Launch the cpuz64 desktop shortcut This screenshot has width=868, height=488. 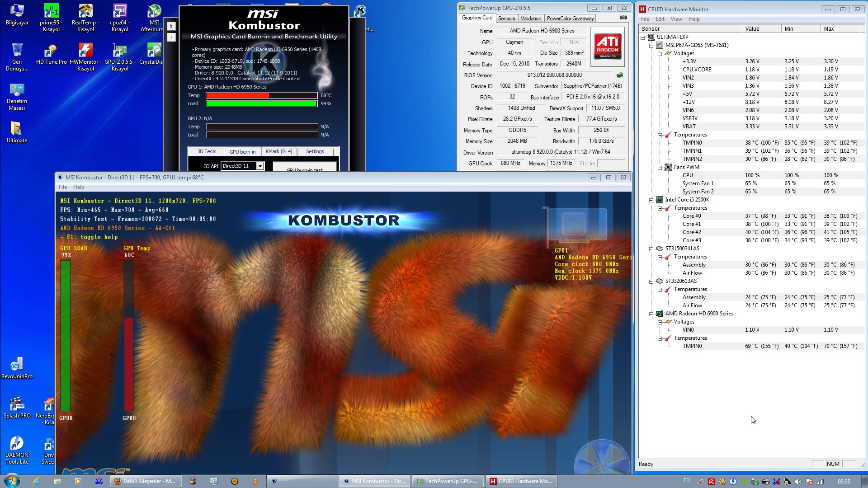(x=120, y=17)
